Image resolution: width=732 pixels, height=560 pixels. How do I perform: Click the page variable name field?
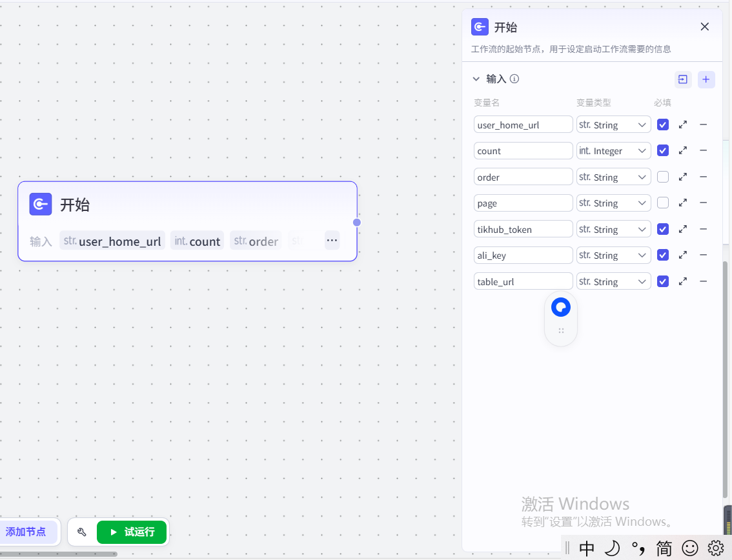coord(523,203)
